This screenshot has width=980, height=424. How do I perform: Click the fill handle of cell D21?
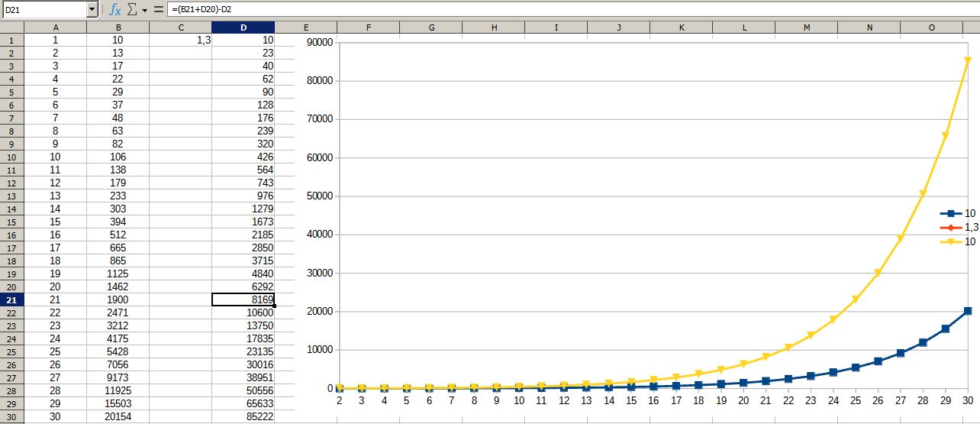274,306
